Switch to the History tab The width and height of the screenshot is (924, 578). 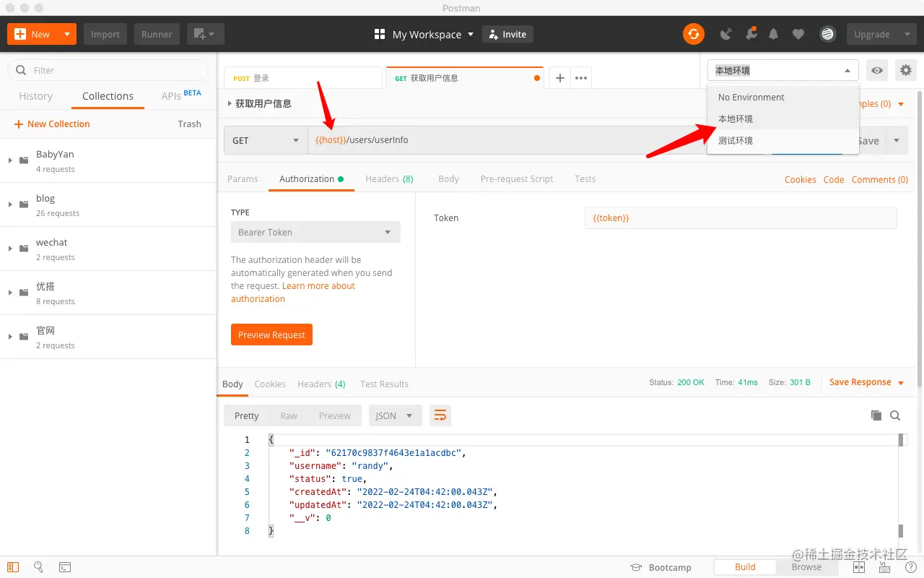tap(35, 96)
